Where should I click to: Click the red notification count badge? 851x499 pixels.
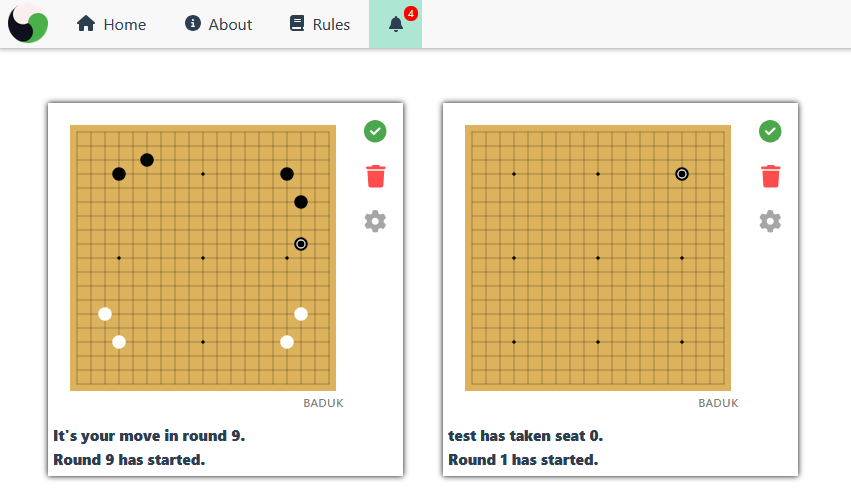pos(410,13)
